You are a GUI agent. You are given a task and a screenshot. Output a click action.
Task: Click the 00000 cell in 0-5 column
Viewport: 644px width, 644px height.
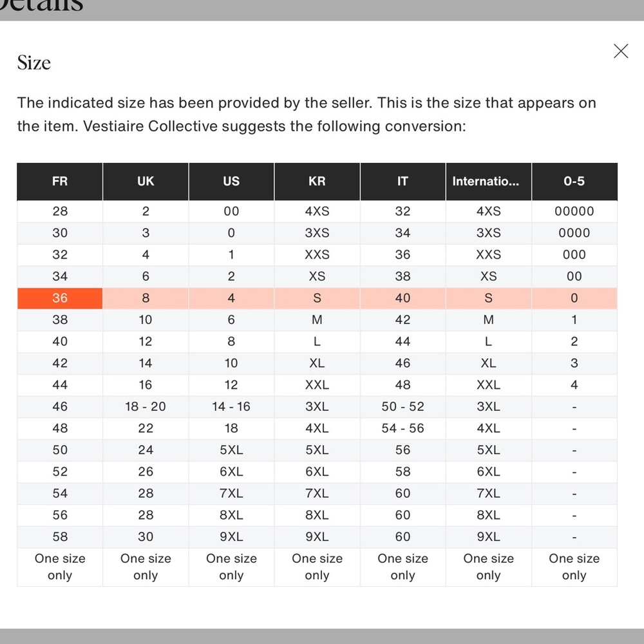coord(574,211)
